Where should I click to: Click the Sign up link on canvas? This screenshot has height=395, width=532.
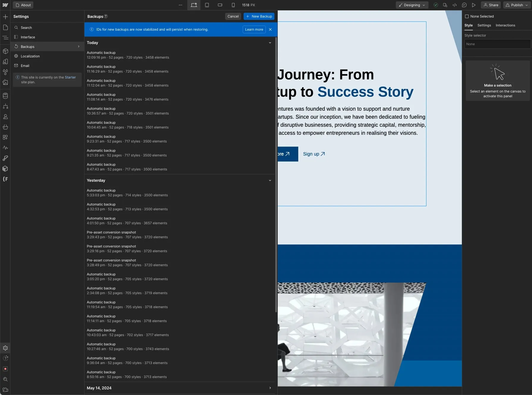[x=314, y=154]
